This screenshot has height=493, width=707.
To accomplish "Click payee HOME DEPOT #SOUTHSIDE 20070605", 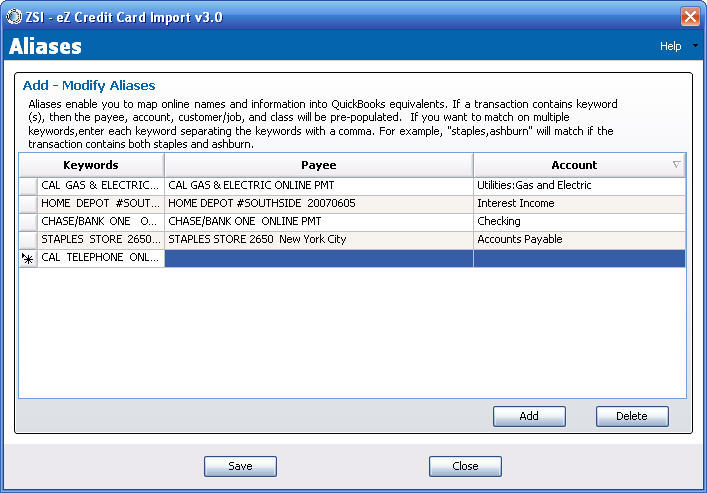I will pyautogui.click(x=319, y=204).
